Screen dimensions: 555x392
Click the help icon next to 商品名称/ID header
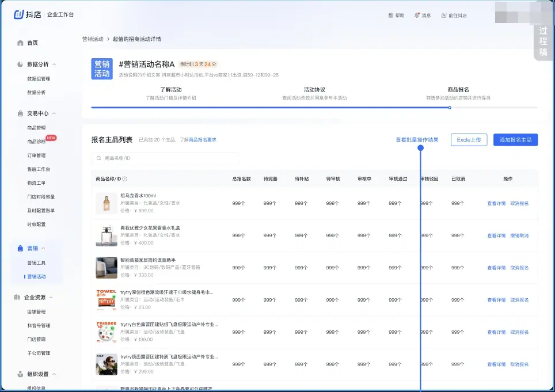[124, 179]
